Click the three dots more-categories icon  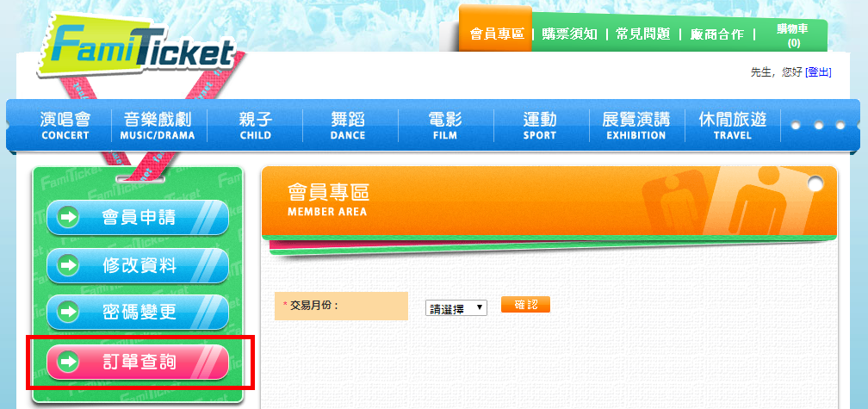coord(818,126)
